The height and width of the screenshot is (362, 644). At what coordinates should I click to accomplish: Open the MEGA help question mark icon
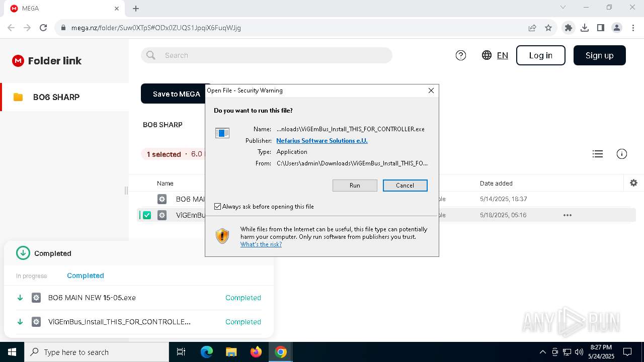point(461,55)
